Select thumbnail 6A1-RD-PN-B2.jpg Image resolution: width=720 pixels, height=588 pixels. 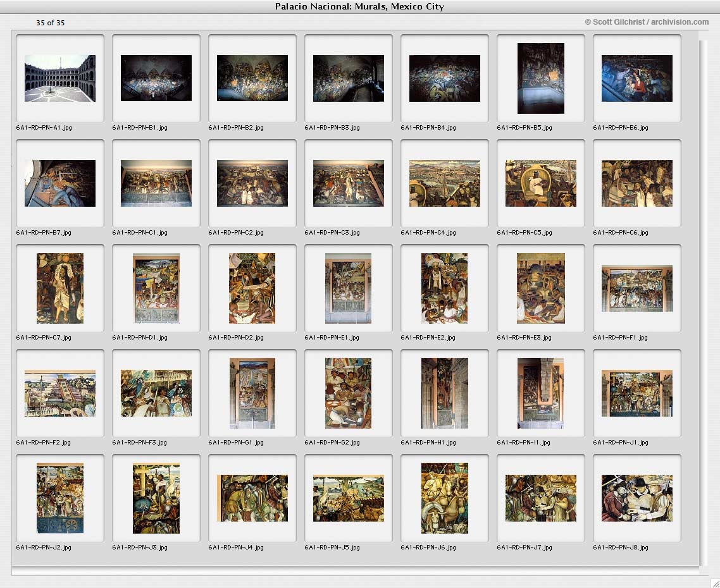pos(252,78)
